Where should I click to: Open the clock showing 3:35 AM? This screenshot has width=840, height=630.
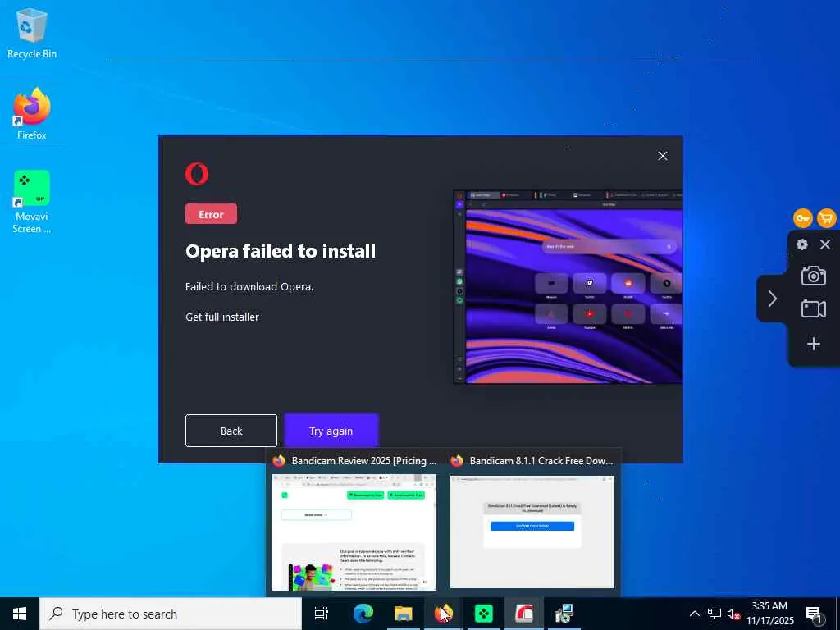[769, 614]
